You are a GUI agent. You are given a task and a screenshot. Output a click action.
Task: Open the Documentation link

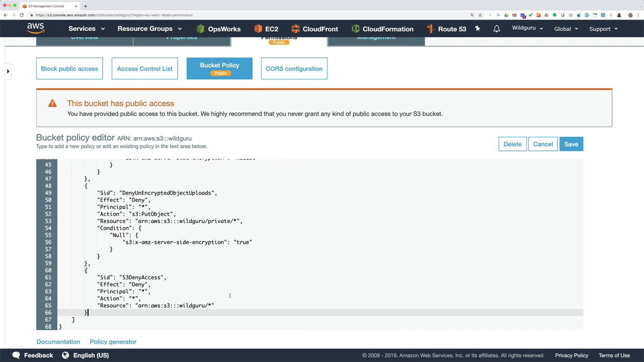pos(58,342)
